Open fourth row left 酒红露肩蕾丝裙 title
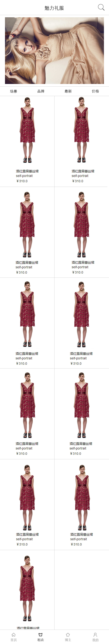The image size is (109, 644). click(27, 443)
